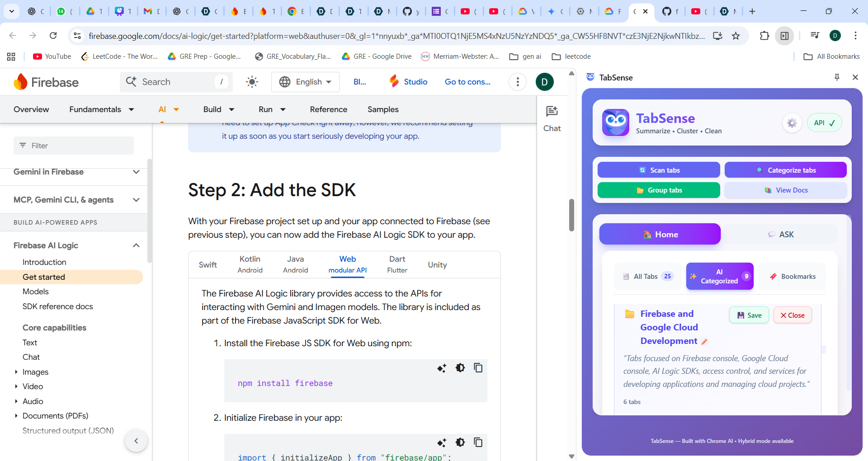Select the Dart Flutter tab
The width and height of the screenshot is (868, 461).
(397, 264)
